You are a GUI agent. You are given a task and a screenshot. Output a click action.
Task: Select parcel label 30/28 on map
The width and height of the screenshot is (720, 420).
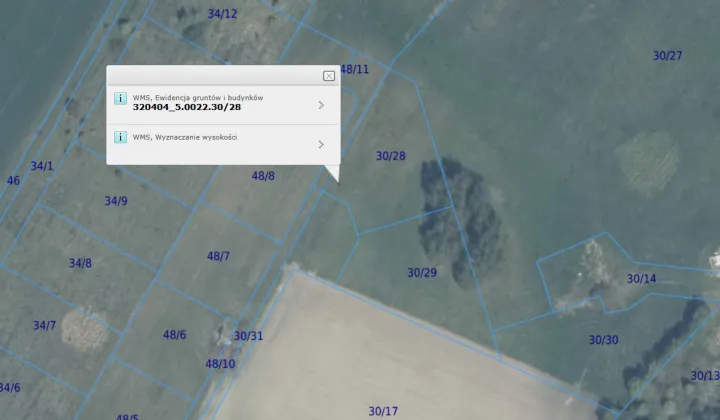pos(391,156)
